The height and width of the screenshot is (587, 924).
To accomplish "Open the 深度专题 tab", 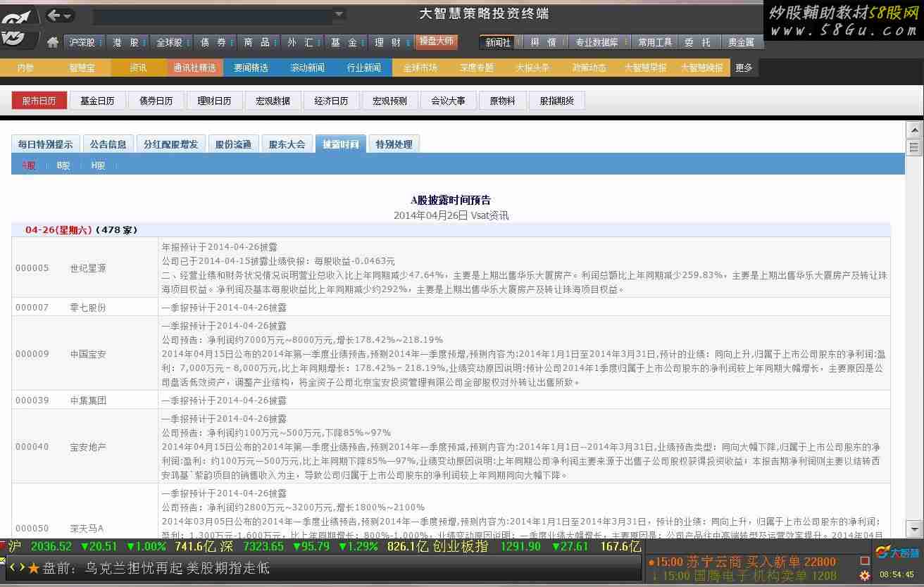I will [477, 68].
